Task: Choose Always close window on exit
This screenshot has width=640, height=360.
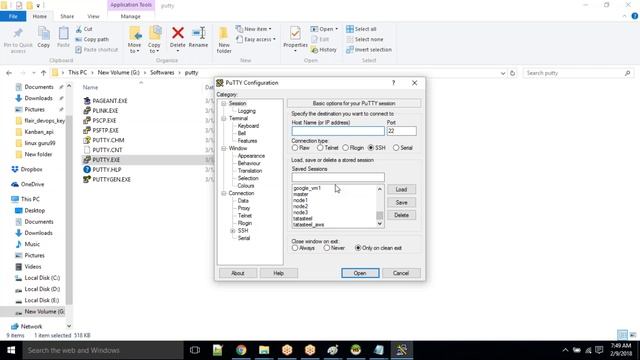Action: click(295, 248)
